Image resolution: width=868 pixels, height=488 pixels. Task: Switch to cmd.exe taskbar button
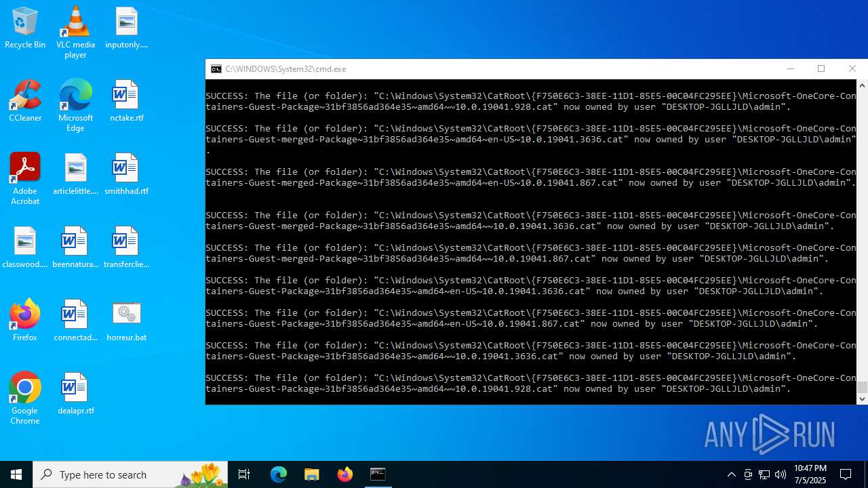[378, 474]
